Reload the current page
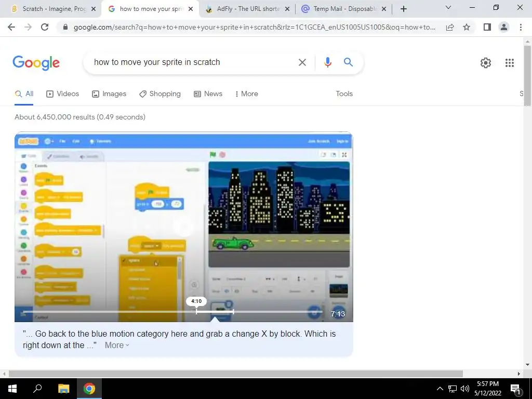 point(45,27)
